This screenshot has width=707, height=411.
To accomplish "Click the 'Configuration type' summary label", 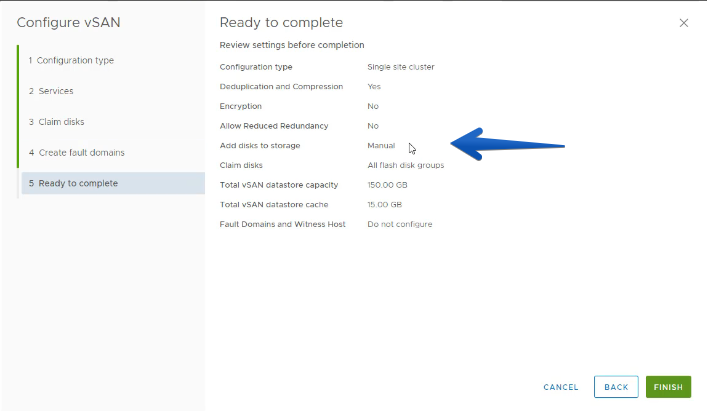I will pos(256,67).
